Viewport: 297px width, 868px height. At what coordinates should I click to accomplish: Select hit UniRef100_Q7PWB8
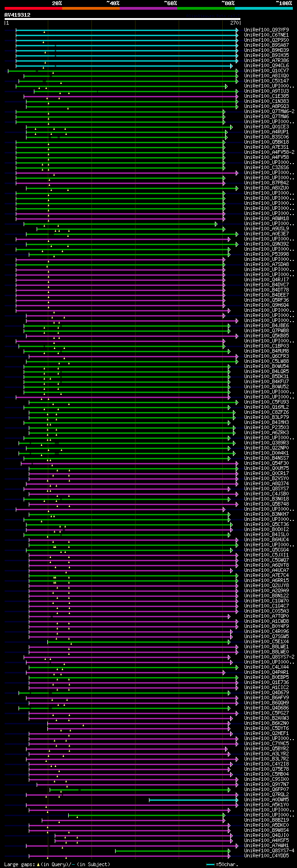[x=266, y=330]
